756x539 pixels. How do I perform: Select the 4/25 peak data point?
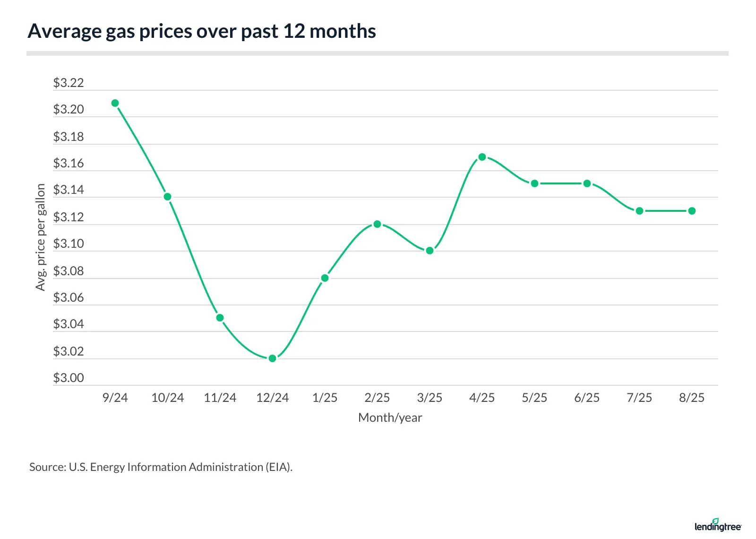pyautogui.click(x=482, y=157)
